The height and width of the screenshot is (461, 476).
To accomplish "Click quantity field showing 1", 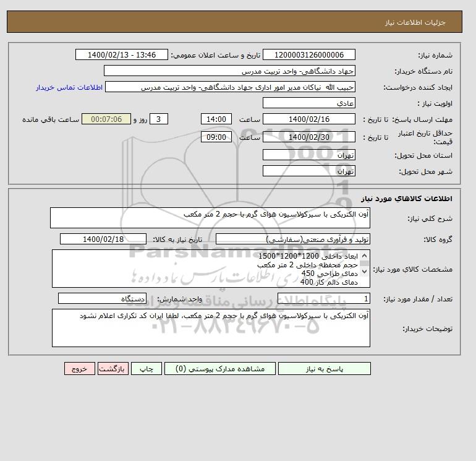I will click(323, 299).
